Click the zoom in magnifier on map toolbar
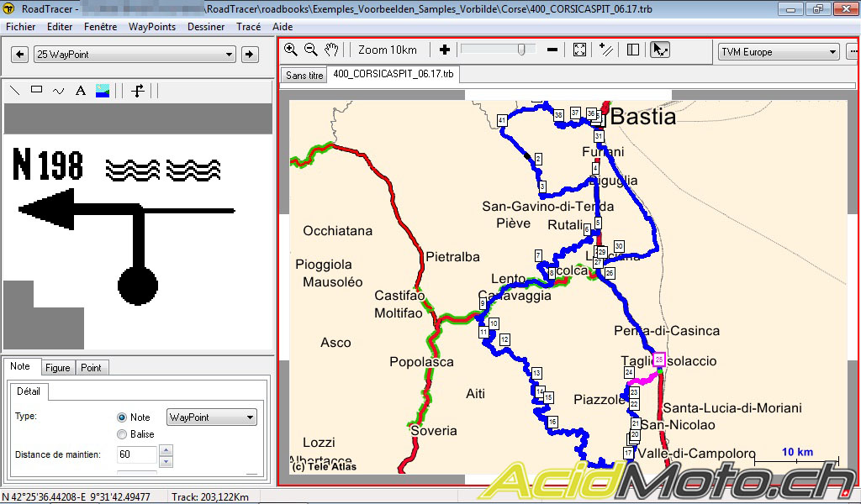This screenshot has width=861, height=504. click(290, 50)
